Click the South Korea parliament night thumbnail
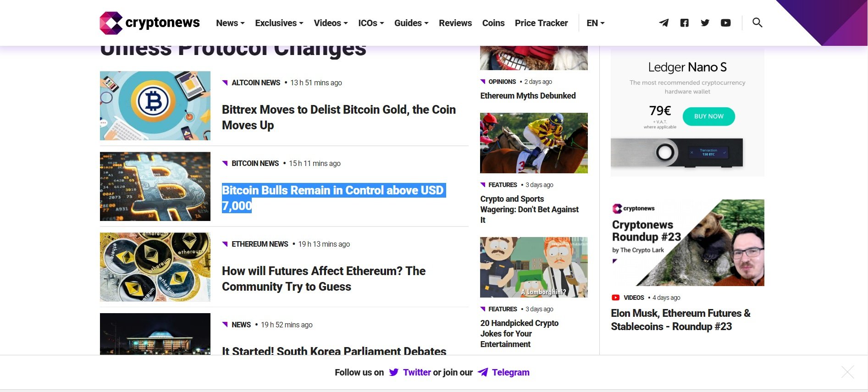This screenshot has height=392, width=868. point(155,334)
